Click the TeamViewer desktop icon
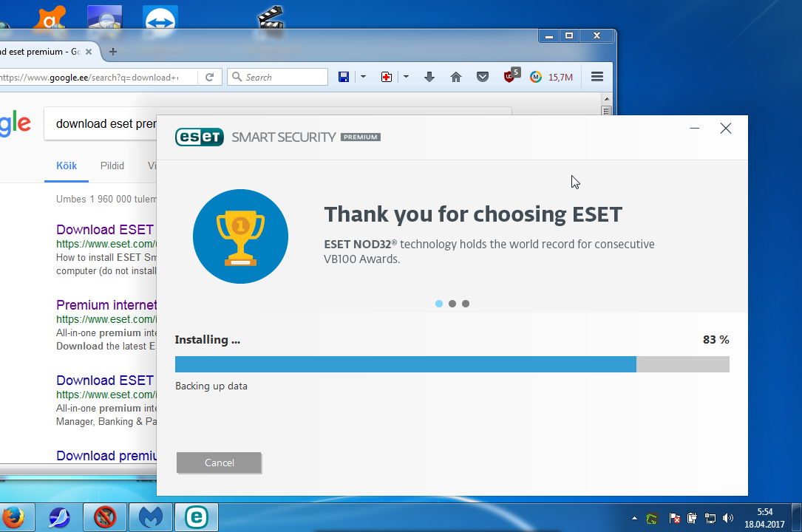 tap(160, 21)
